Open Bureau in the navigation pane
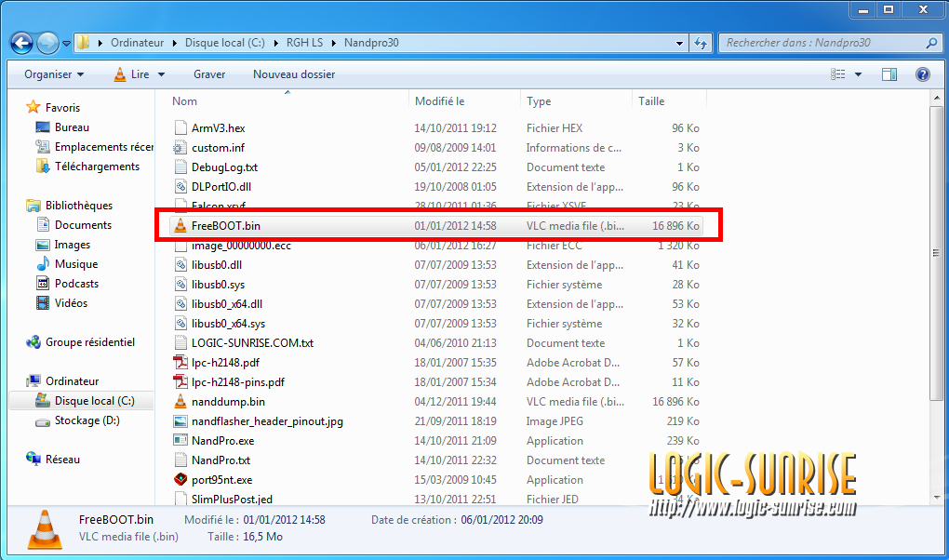Viewport: 949px width, 560px height. [62, 127]
